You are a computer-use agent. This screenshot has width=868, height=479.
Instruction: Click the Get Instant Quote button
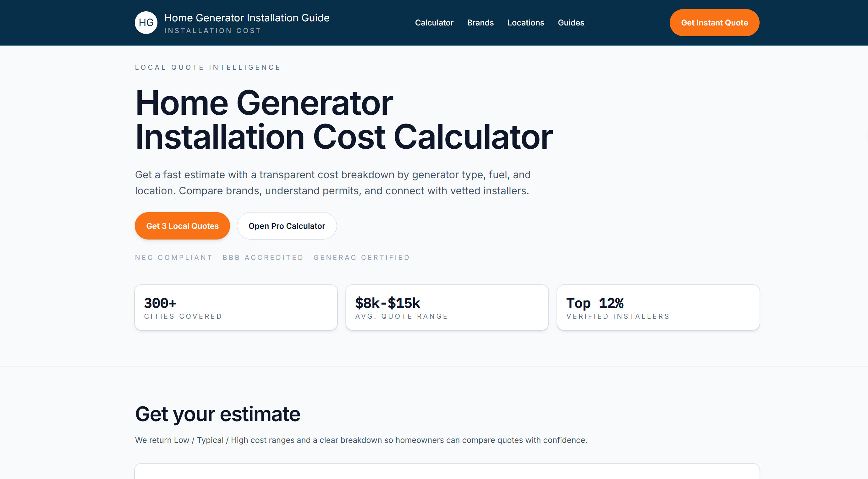point(714,23)
